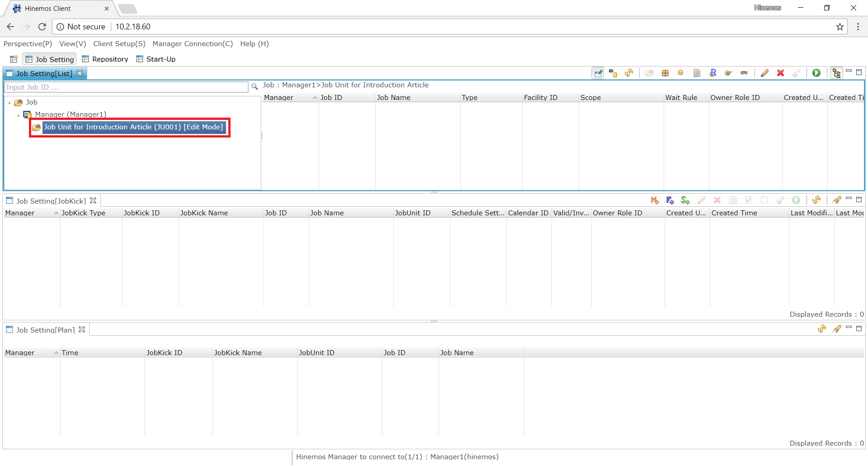Click the search magnifier next to Job ID input
This screenshot has height=466, width=868.
255,87
